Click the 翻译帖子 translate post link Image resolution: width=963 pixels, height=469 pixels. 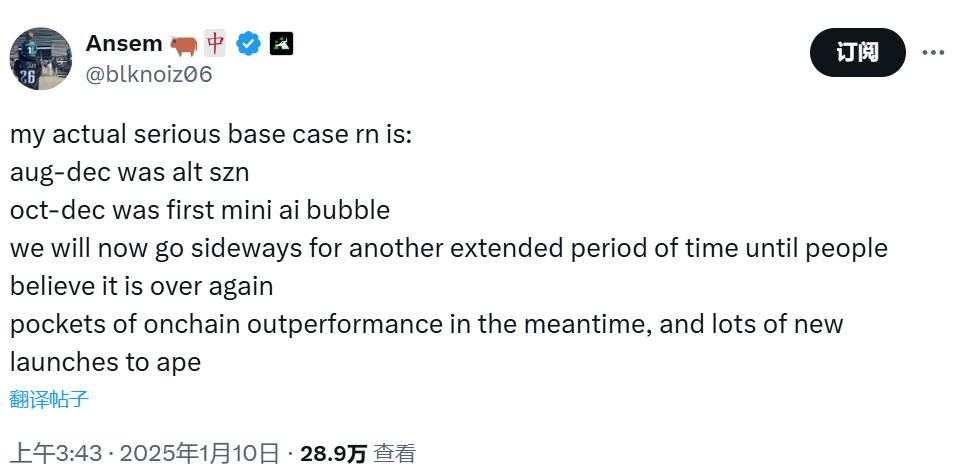coord(50,400)
